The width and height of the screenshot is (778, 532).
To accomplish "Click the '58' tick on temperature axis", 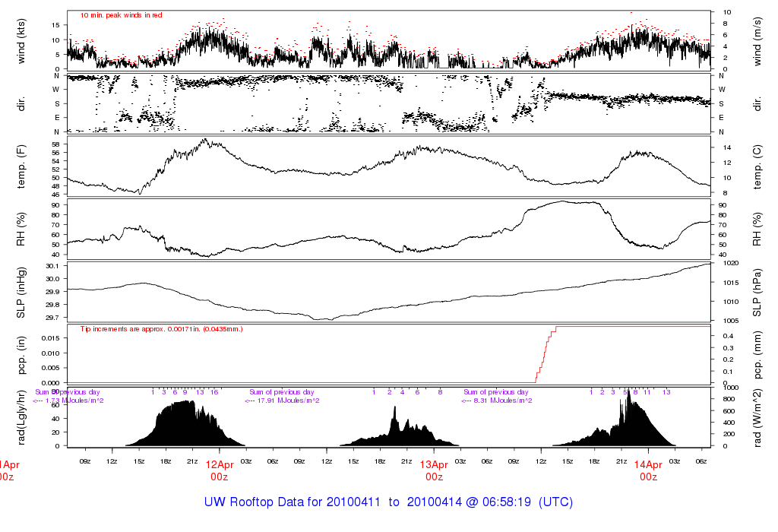I will pyautogui.click(x=56, y=144).
